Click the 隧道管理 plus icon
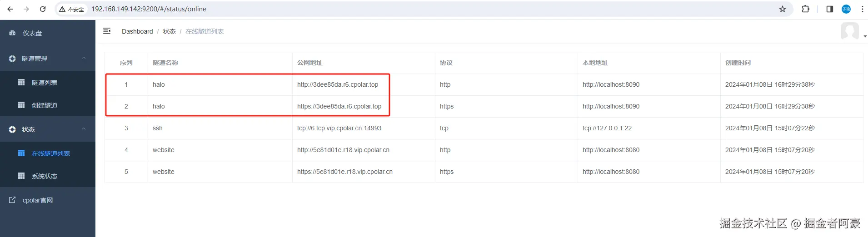 [12, 59]
